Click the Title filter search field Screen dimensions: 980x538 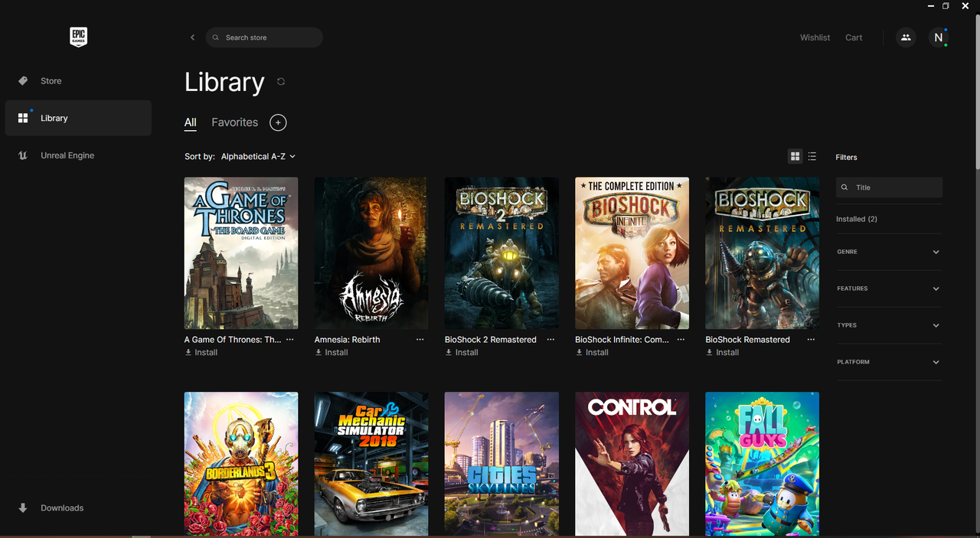coord(889,187)
